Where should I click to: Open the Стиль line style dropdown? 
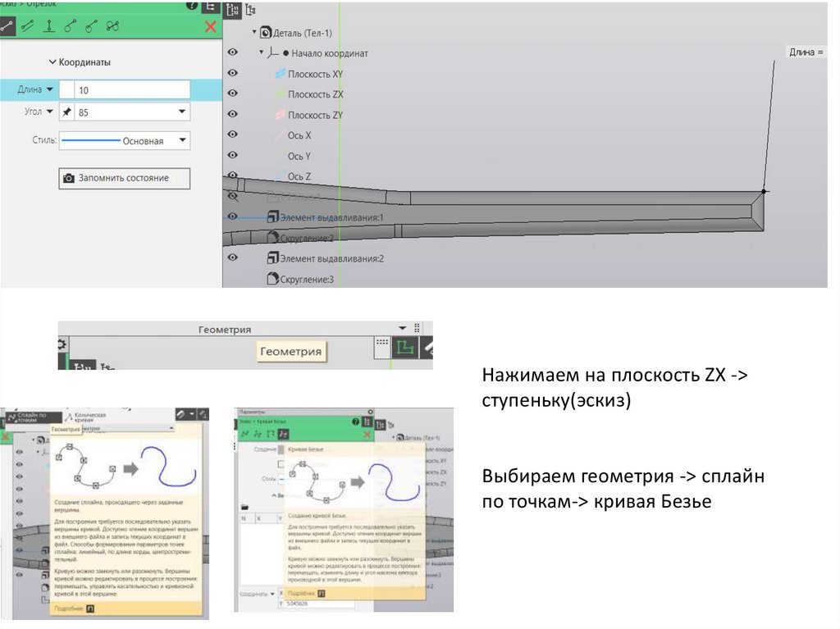click(181, 140)
